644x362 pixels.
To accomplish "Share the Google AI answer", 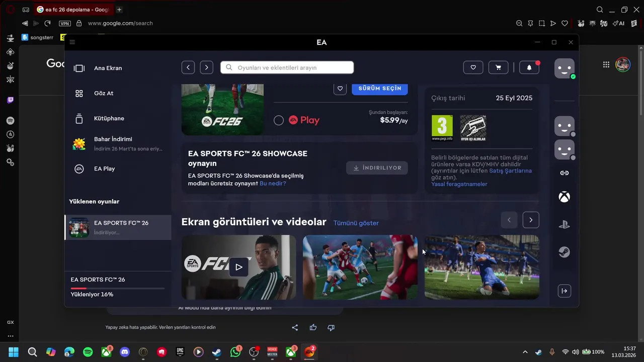I will tap(295, 327).
